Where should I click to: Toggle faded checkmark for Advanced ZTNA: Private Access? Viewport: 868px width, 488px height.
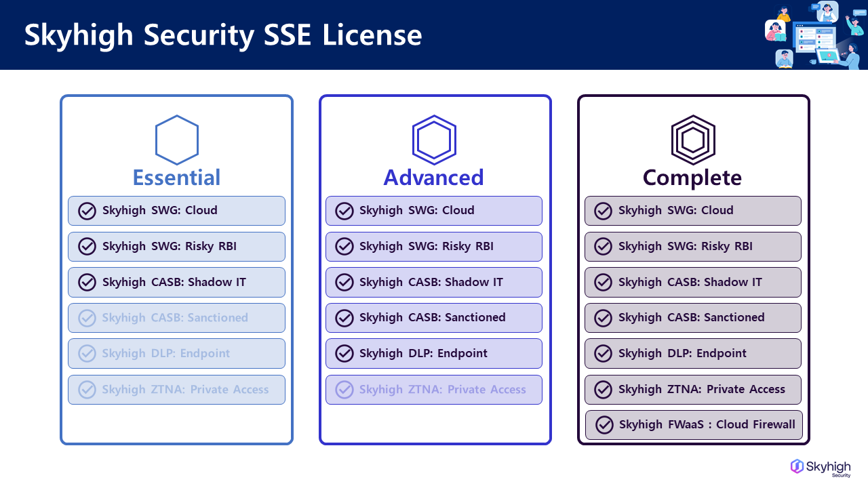344,390
